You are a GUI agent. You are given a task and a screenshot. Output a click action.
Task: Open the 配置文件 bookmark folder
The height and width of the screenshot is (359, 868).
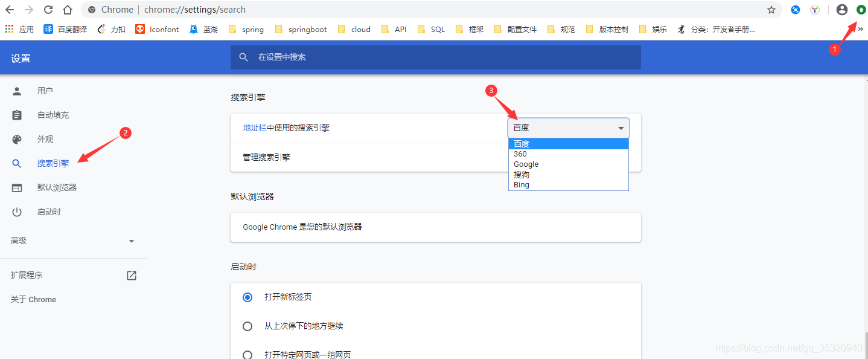(x=515, y=29)
